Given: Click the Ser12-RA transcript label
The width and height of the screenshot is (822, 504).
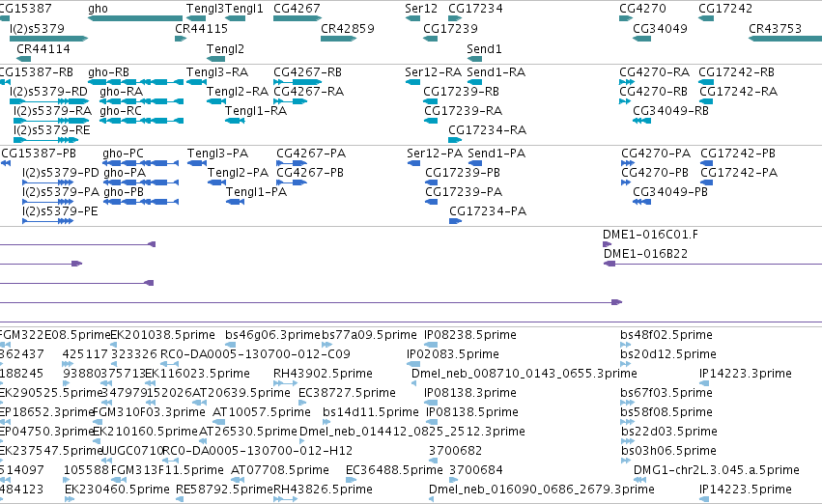Looking at the screenshot, I should 433,71.
